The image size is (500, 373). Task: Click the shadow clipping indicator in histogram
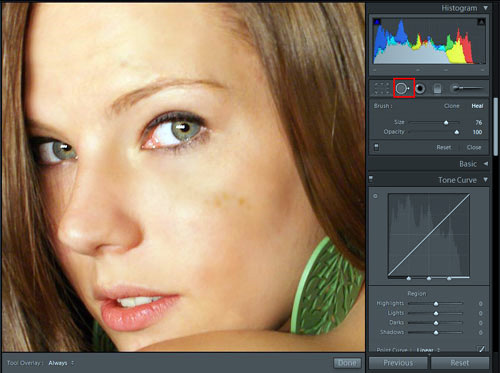pyautogui.click(x=377, y=22)
